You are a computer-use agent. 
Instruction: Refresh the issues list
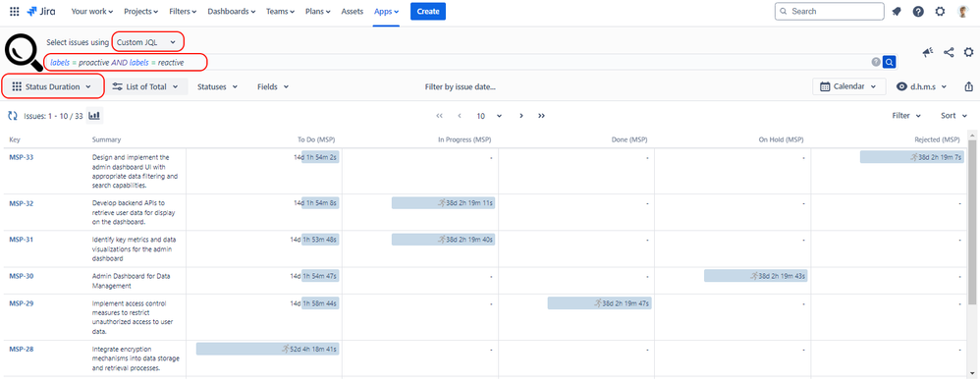[x=12, y=116]
